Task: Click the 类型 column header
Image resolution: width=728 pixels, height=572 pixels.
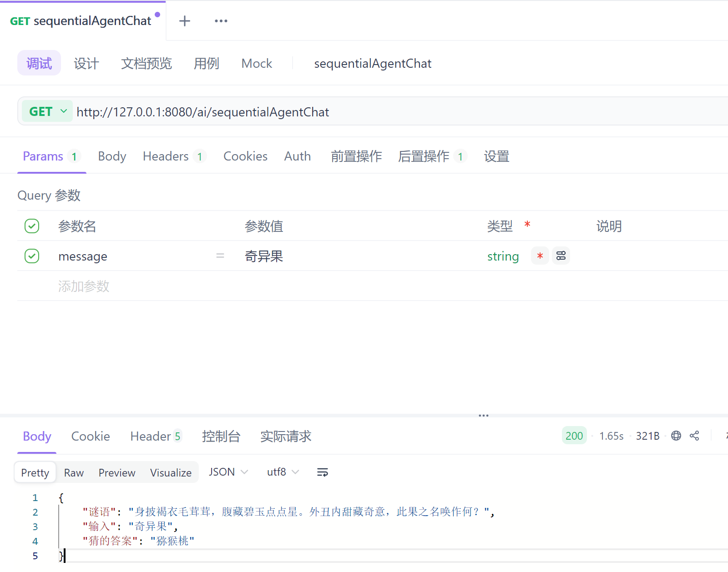Action: tap(500, 226)
